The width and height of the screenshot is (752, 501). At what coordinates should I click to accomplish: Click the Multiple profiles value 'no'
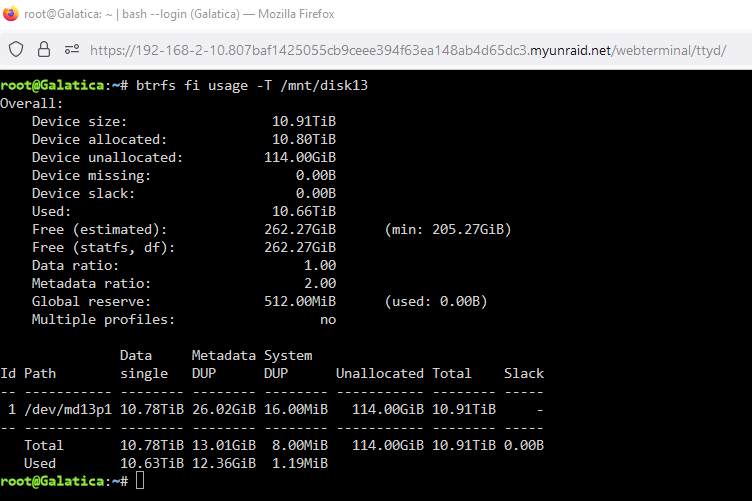pyautogui.click(x=328, y=319)
